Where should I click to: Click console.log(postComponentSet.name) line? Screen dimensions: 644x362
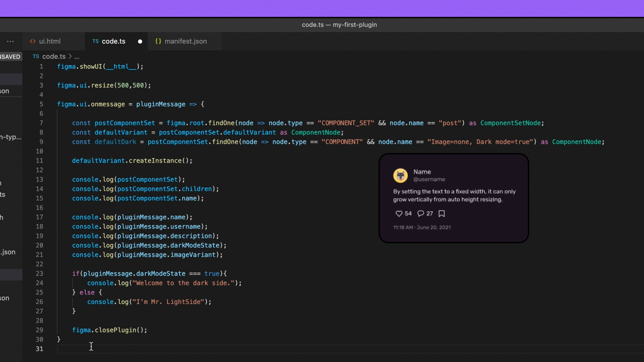coord(138,198)
